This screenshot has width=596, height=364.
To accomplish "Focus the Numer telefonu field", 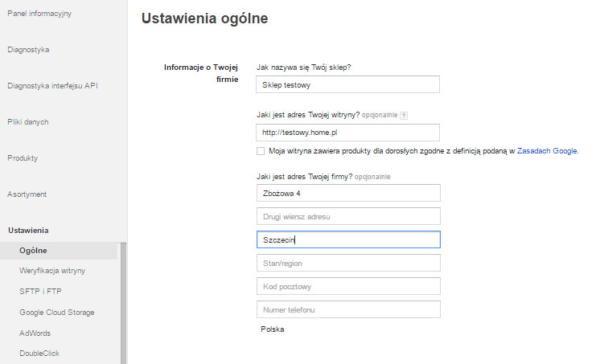I will pos(348,309).
